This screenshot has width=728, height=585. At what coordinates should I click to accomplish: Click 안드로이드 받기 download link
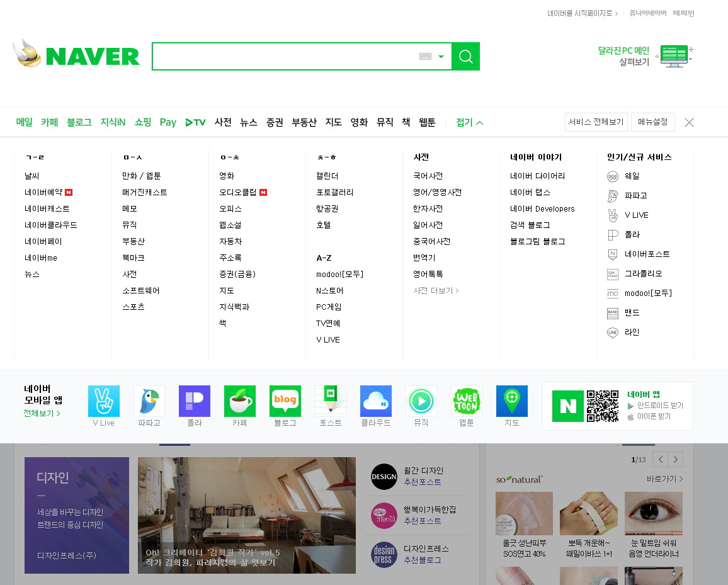click(x=655, y=406)
